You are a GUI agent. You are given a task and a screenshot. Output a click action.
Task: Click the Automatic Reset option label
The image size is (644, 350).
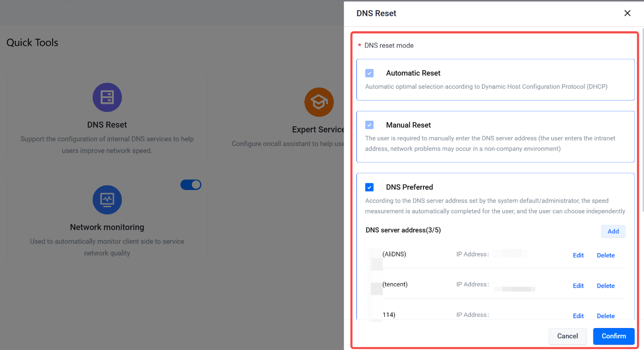[413, 73]
